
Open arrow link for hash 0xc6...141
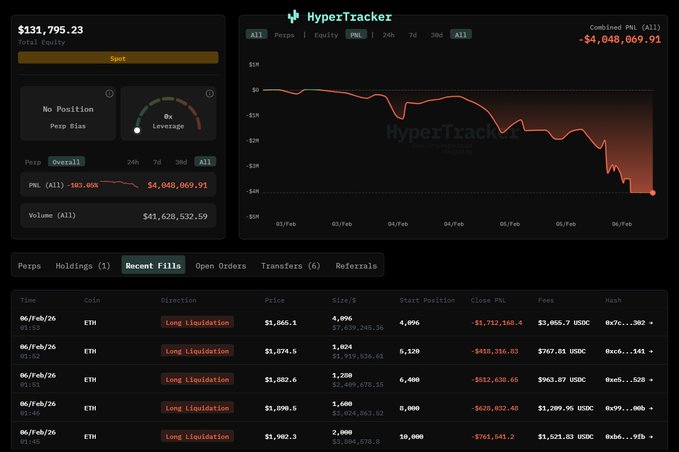(x=651, y=351)
